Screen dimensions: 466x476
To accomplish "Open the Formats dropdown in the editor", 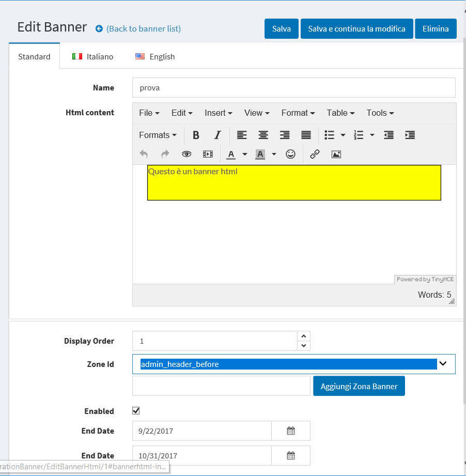I will pos(158,134).
